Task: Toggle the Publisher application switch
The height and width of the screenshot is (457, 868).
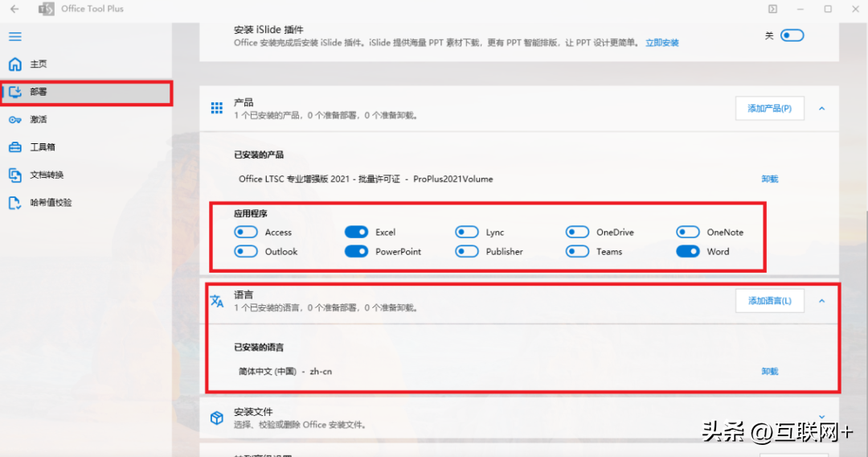Action: click(467, 252)
